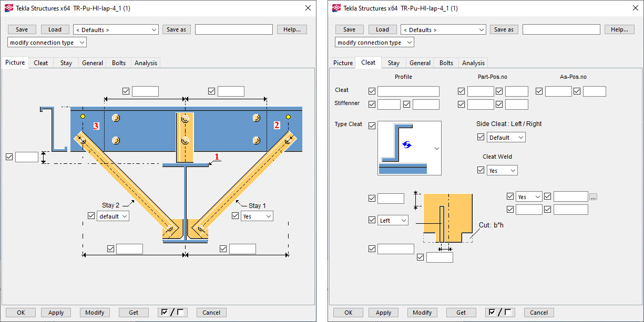Open the 'Left' dropdown beside the cut diagram
The image size is (644, 322).
[x=393, y=221]
